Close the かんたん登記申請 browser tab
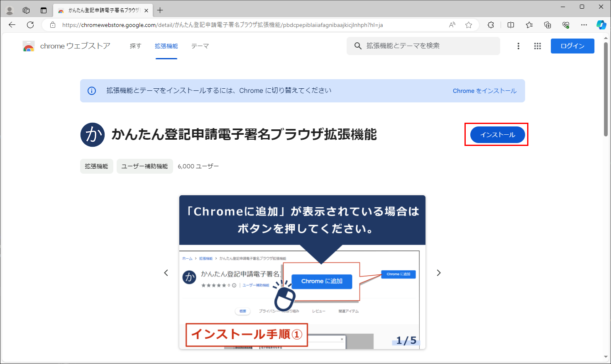611x364 pixels. click(146, 10)
